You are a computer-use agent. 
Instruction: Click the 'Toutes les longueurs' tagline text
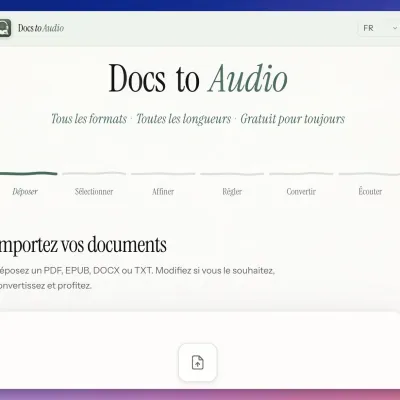click(183, 119)
